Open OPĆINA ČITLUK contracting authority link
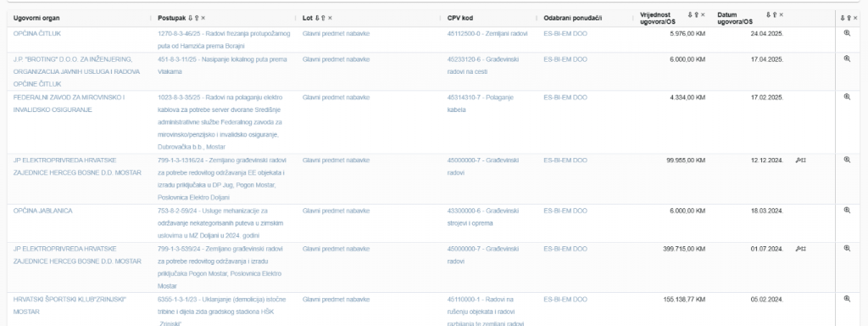Image resolution: width=868 pixels, height=326 pixels. (x=37, y=33)
